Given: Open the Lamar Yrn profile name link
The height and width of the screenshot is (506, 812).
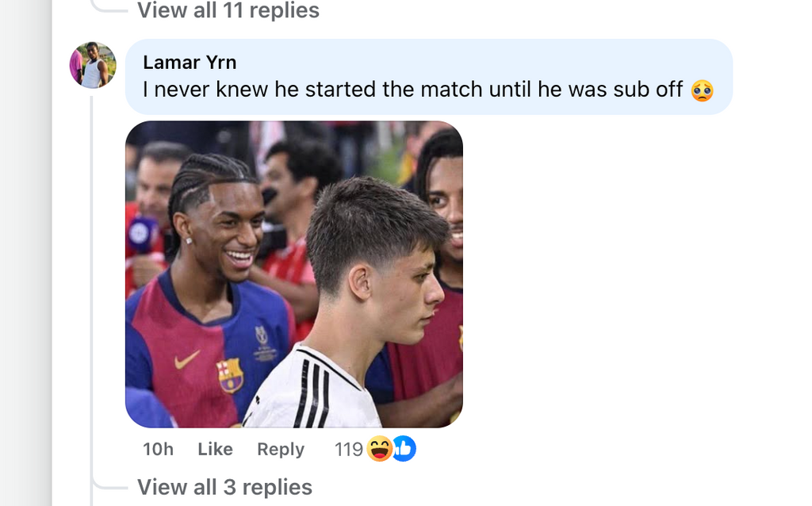Looking at the screenshot, I should tap(190, 62).
